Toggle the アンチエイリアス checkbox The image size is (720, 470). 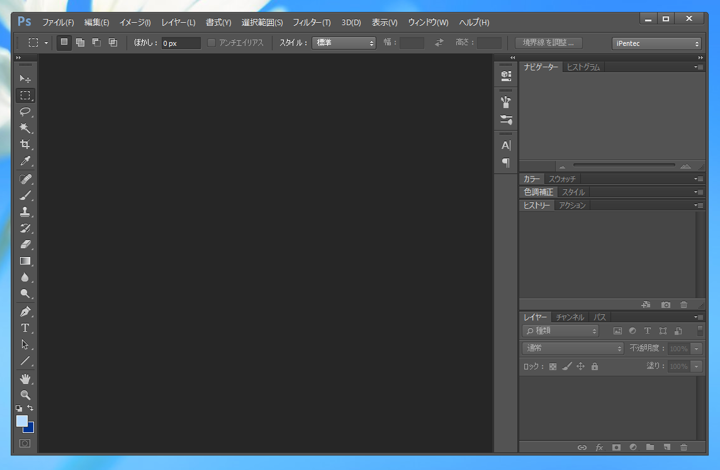(211, 43)
